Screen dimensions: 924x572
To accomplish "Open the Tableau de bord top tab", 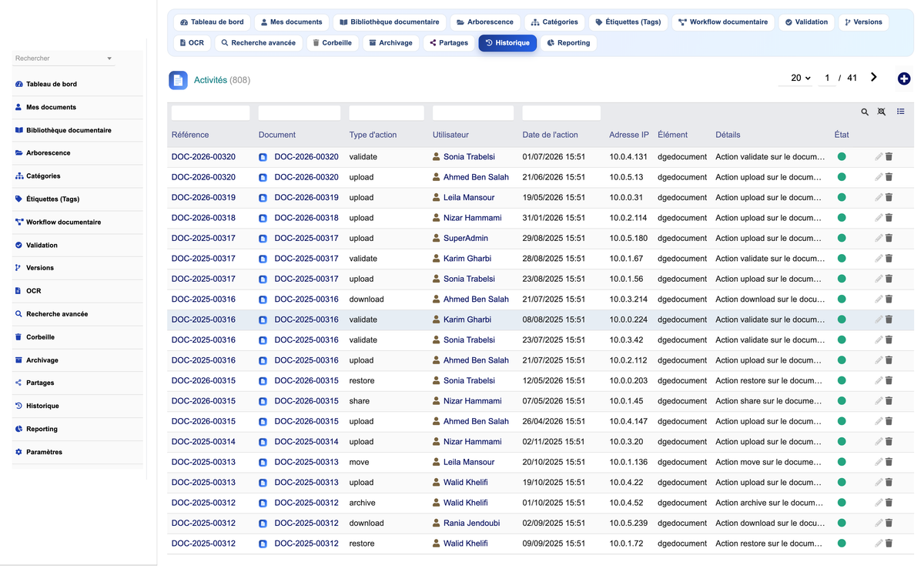I will point(212,22).
